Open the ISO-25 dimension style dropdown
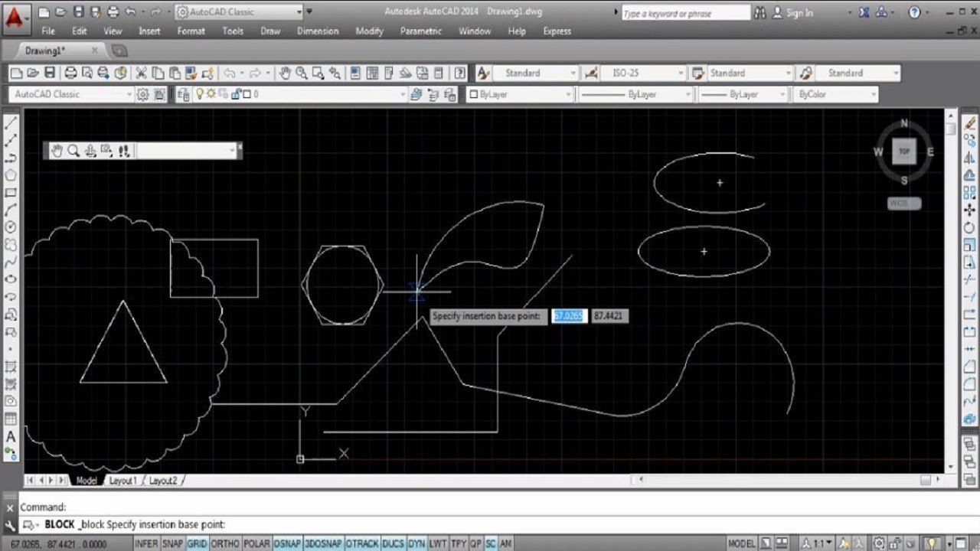Image resolution: width=980 pixels, height=551 pixels. (643, 73)
